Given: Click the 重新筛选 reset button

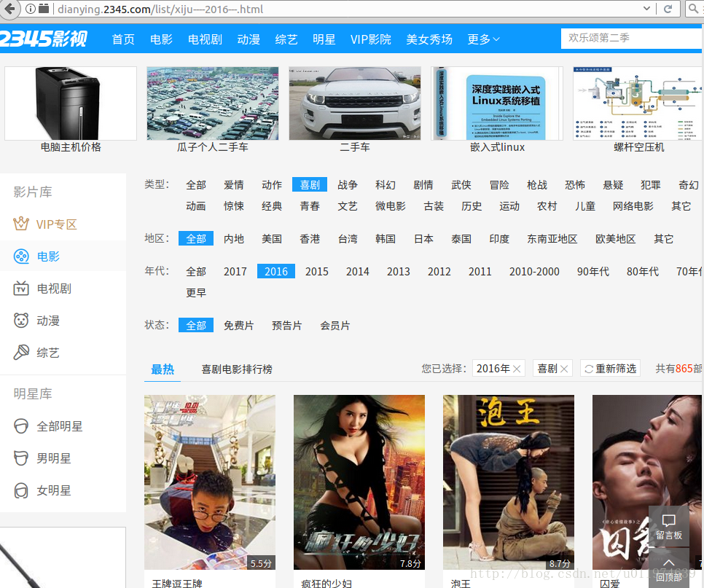Looking at the screenshot, I should click(610, 369).
